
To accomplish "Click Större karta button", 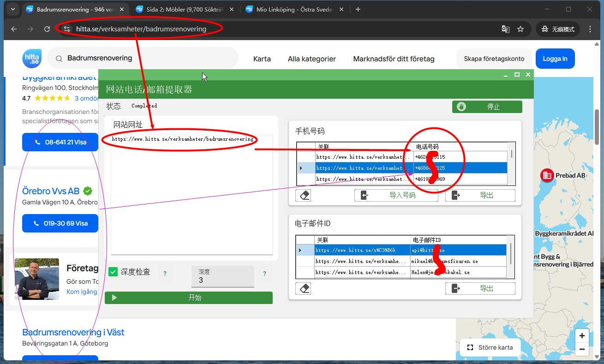I will pyautogui.click(x=490, y=347).
